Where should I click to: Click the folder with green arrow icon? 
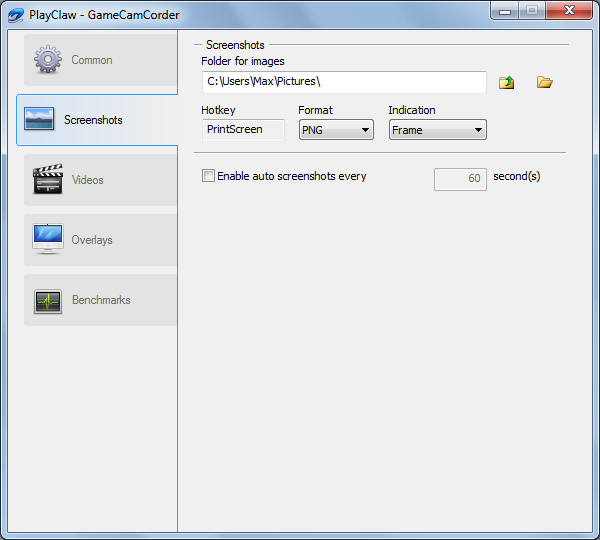point(507,82)
